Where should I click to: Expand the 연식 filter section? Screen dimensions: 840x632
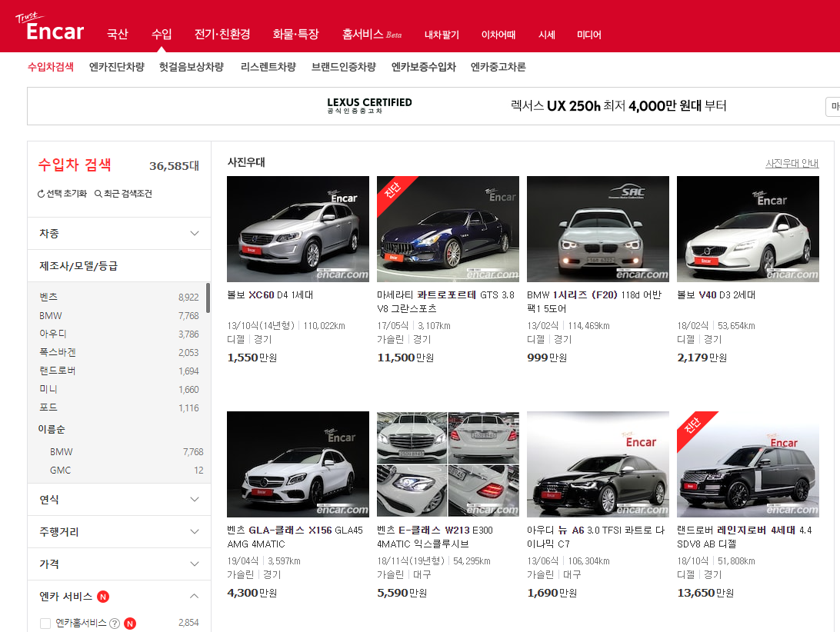(x=119, y=499)
